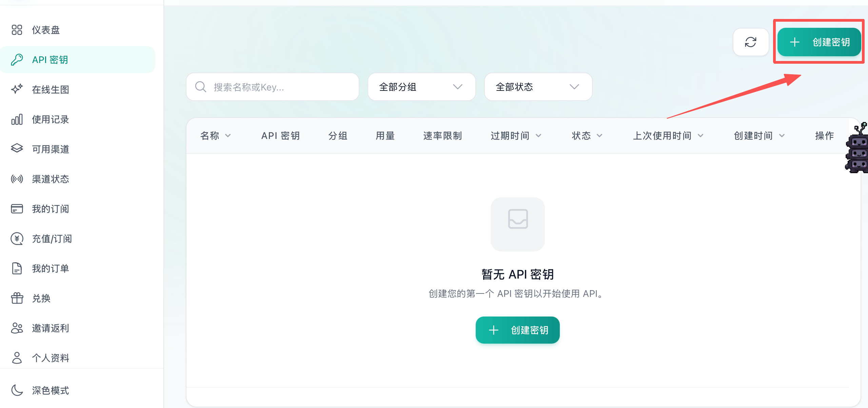
Task: Click the pixel robot mascot
Action: click(x=856, y=148)
